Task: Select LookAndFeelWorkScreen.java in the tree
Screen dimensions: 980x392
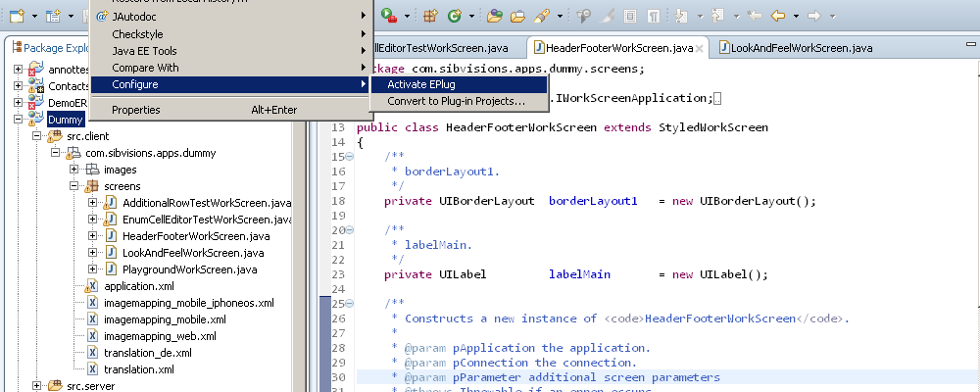Action: pyautogui.click(x=193, y=253)
